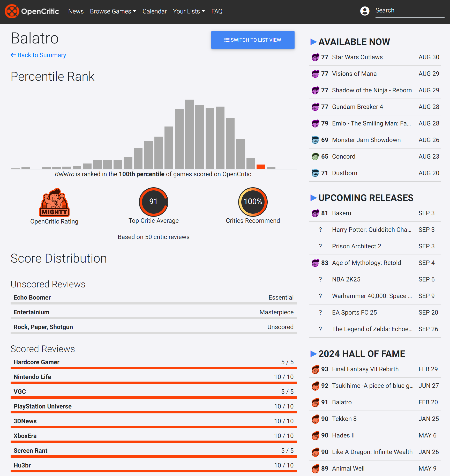This screenshot has height=476, width=450.
Task: Click the 91 Top Critic Average gauge
Action: (154, 202)
